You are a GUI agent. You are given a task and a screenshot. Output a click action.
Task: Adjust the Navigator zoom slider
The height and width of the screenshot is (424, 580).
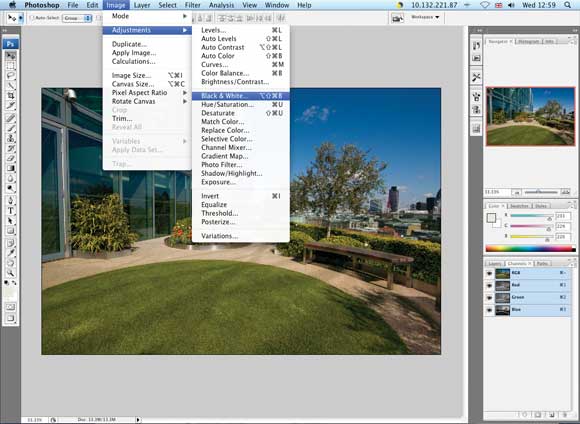pos(541,192)
